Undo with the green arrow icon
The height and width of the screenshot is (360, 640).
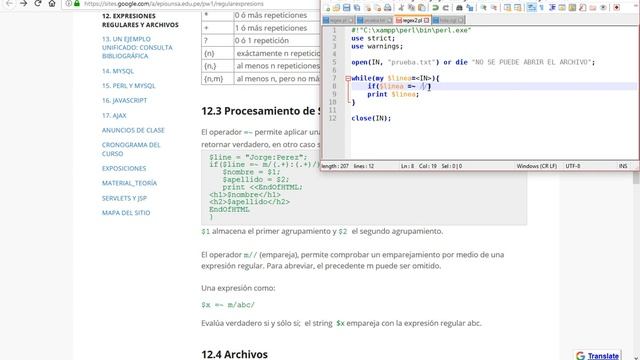coord(435,8)
